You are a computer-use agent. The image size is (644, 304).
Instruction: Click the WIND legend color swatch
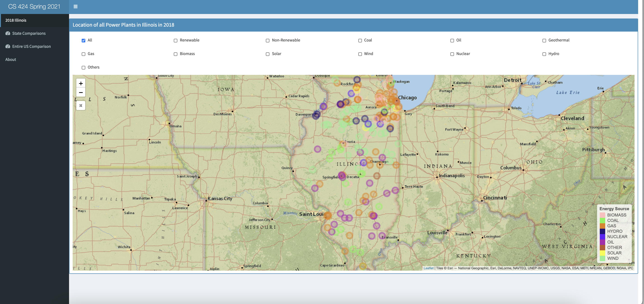point(602,258)
